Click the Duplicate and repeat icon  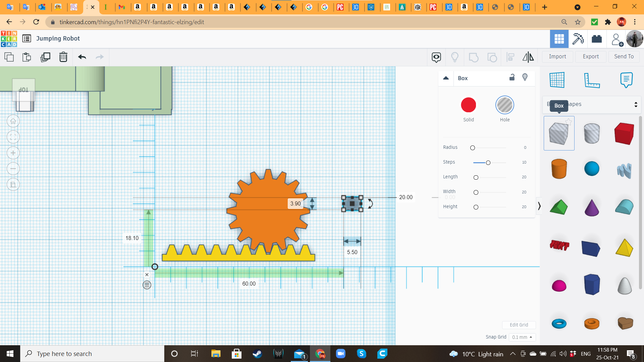point(45,57)
